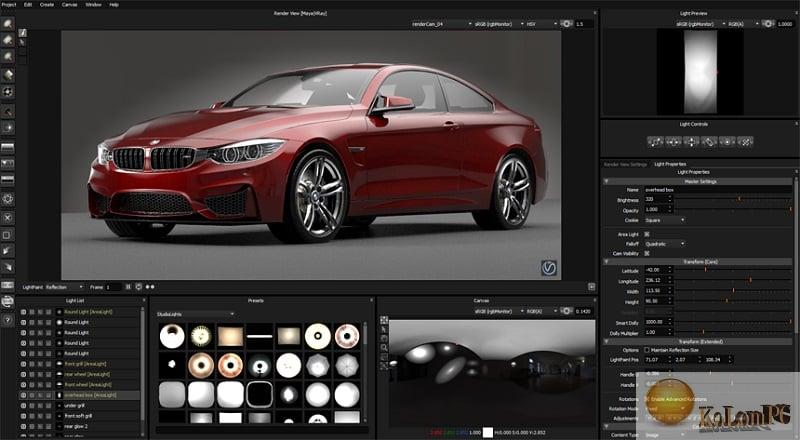Switch to the Render View Settings tab
The height and width of the screenshot is (440, 800).
625,164
